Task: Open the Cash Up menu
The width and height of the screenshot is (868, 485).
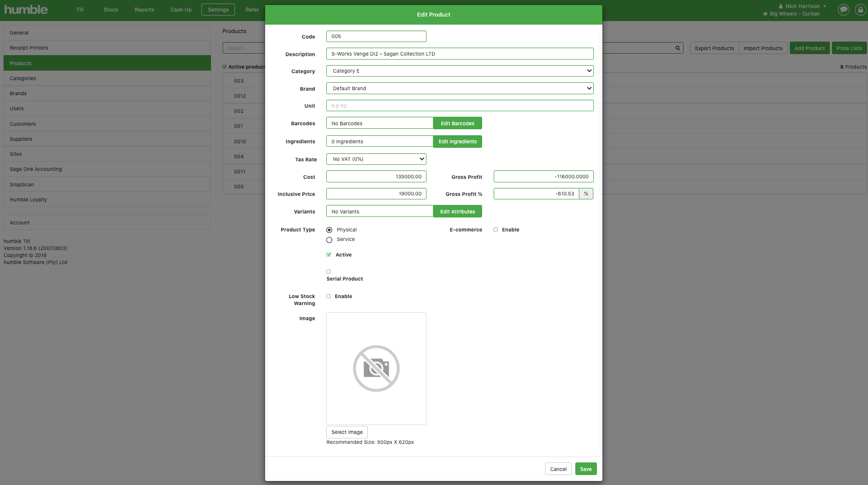Action: click(x=181, y=10)
